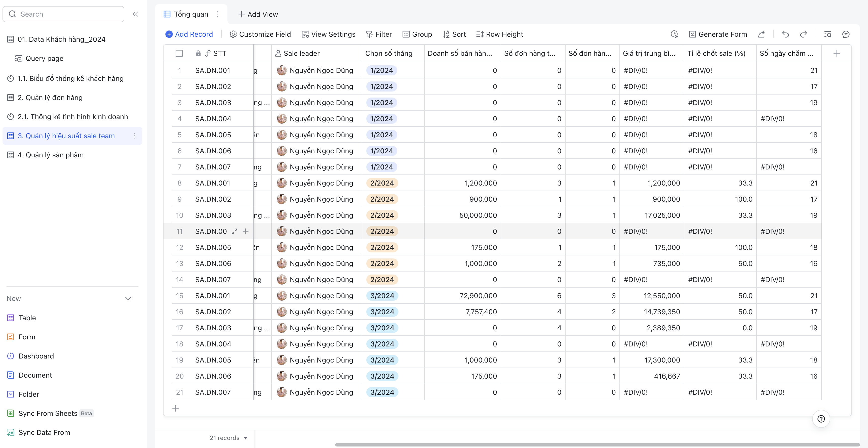Click cell 72,900,000 in row 15
Viewport: 868px width, 448px height.
tap(463, 296)
